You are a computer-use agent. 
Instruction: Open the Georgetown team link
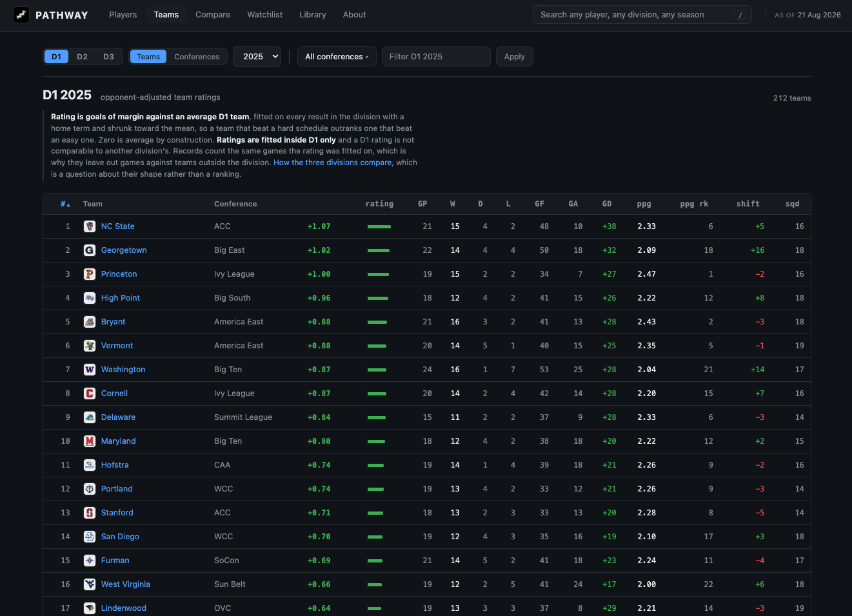[x=124, y=250]
